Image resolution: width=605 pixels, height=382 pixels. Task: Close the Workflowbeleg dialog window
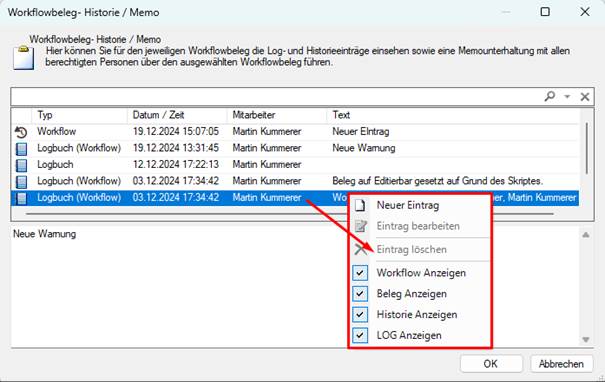point(585,12)
